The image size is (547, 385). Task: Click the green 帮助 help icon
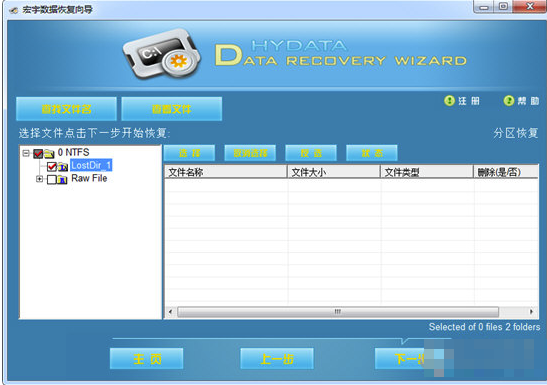(509, 101)
